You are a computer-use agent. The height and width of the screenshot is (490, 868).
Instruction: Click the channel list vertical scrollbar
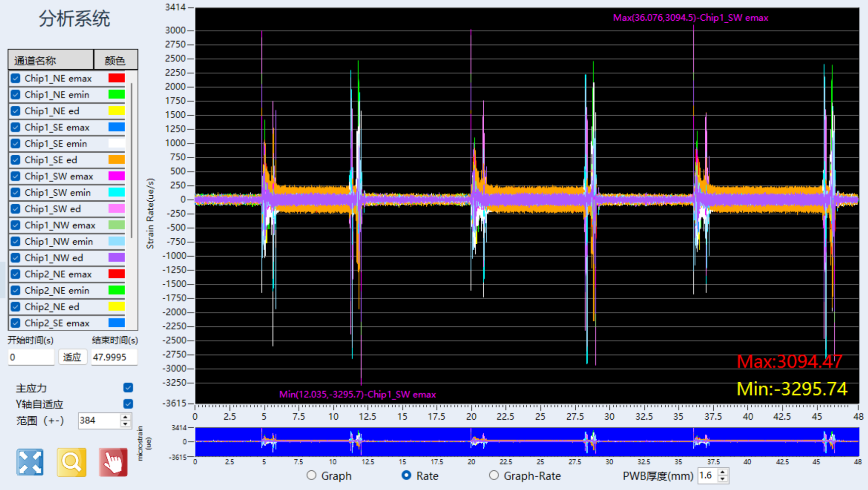[x=132, y=161]
